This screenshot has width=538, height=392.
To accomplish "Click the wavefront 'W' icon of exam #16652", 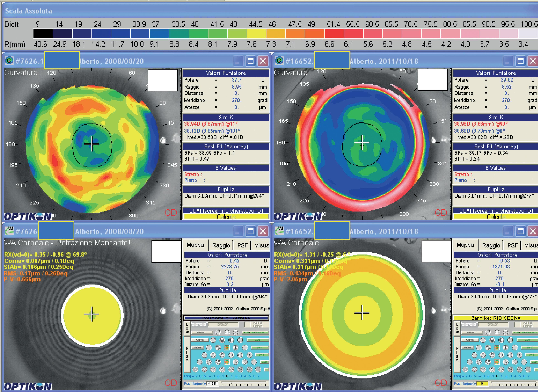I will tap(279, 231).
